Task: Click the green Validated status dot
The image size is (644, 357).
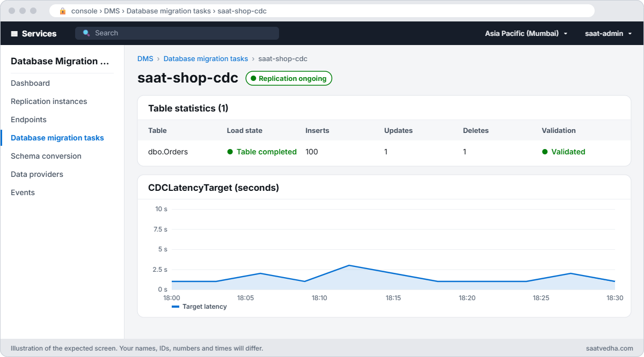Action: point(545,152)
